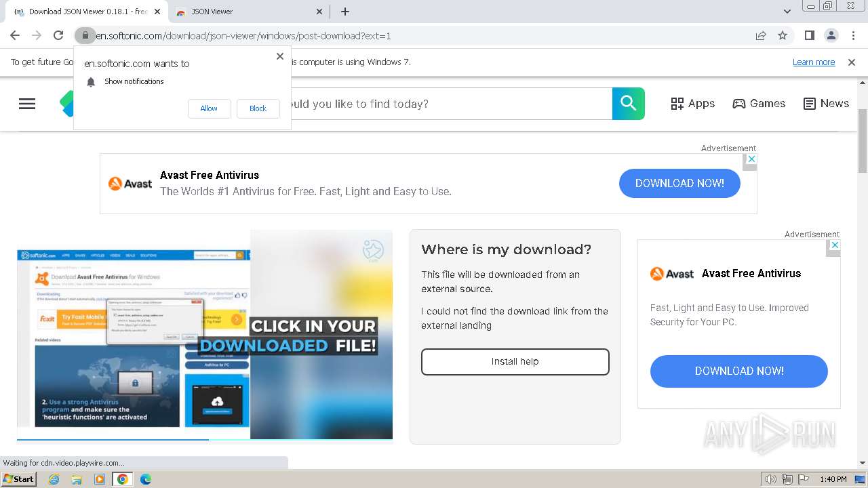Screen dimensions: 868x488
Task: Block notifications from en.softonic.com
Action: click(258, 108)
